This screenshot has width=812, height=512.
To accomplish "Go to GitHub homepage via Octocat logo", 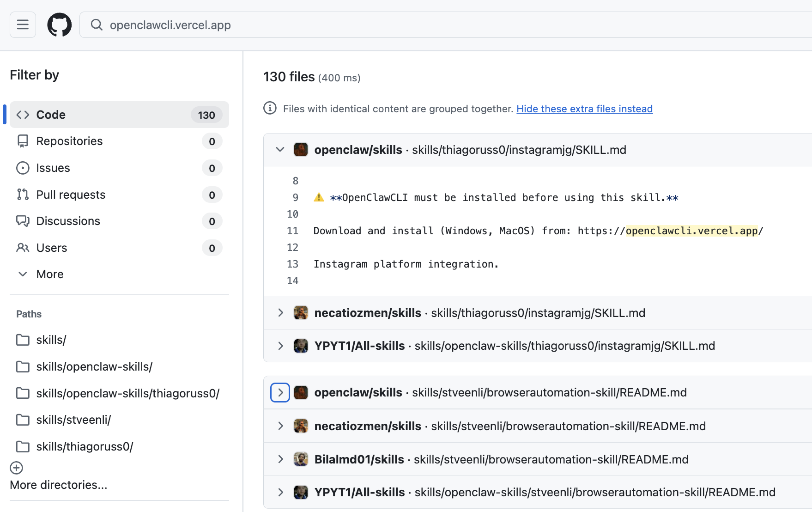I will point(60,24).
